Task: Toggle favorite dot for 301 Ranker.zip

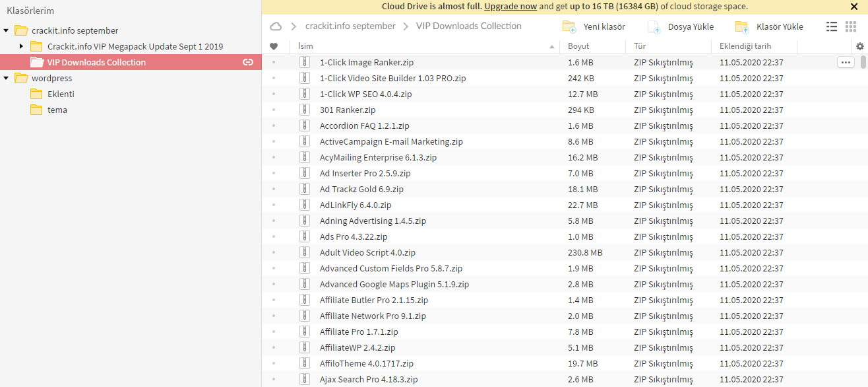Action: pyautogui.click(x=274, y=110)
